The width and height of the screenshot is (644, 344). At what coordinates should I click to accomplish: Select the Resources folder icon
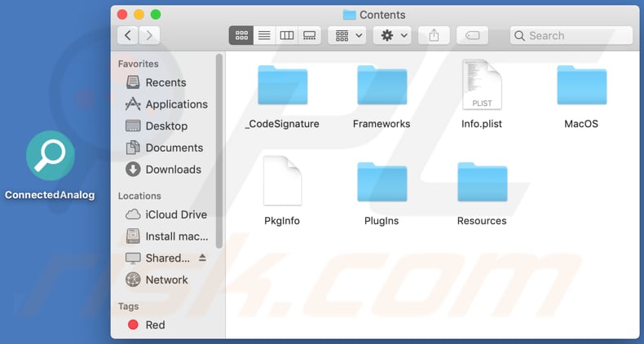(x=482, y=182)
